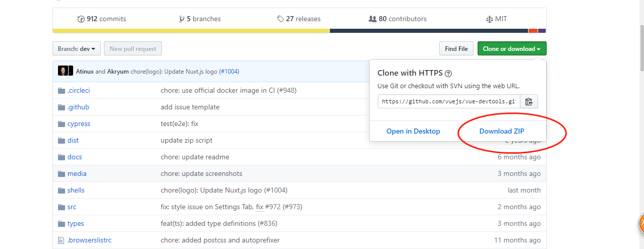This screenshot has height=249, width=644.
Task: Open the src folder
Action: click(x=72, y=207)
